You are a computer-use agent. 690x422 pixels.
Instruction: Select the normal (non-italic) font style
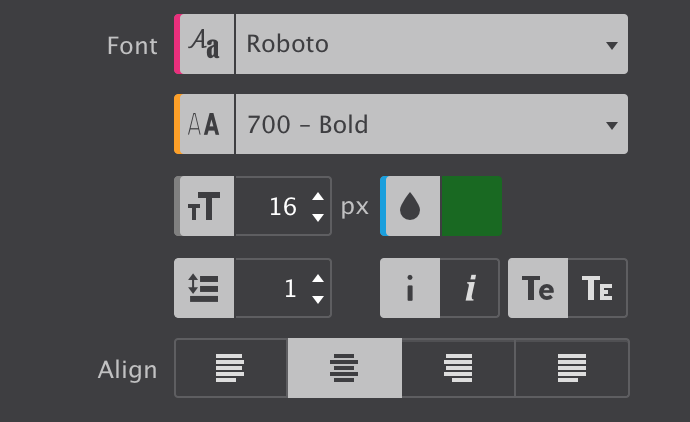point(410,288)
